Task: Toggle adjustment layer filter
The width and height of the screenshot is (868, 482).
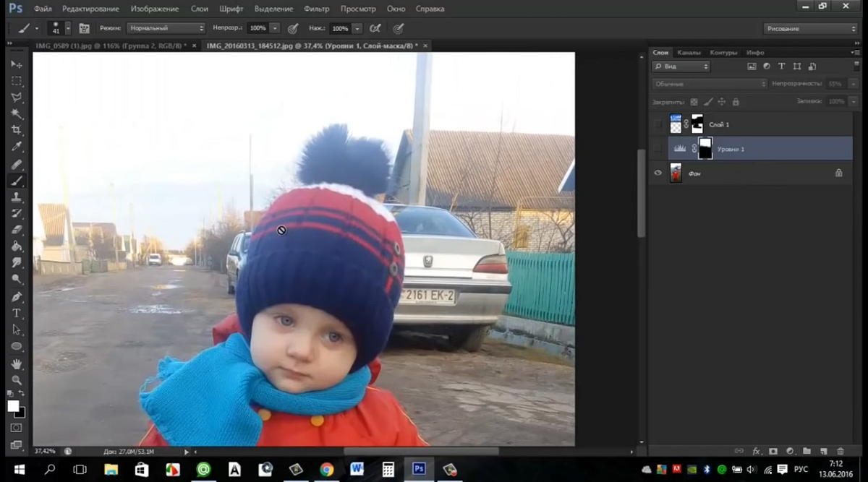Action: click(767, 66)
